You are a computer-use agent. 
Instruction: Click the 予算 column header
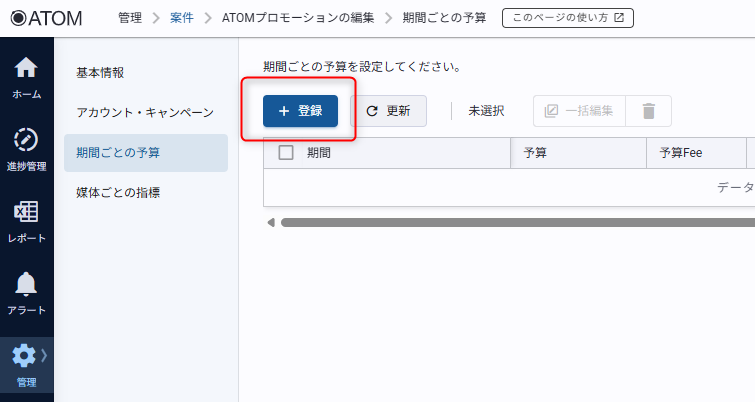tap(535, 153)
